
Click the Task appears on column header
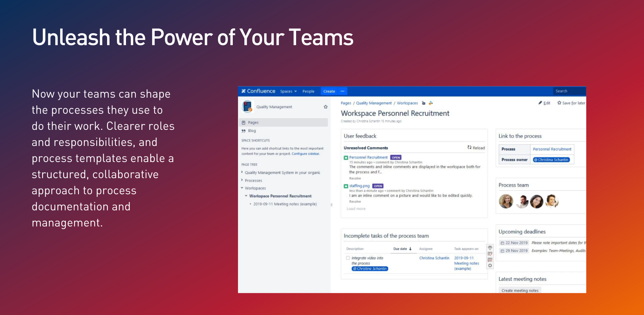pyautogui.click(x=466, y=249)
